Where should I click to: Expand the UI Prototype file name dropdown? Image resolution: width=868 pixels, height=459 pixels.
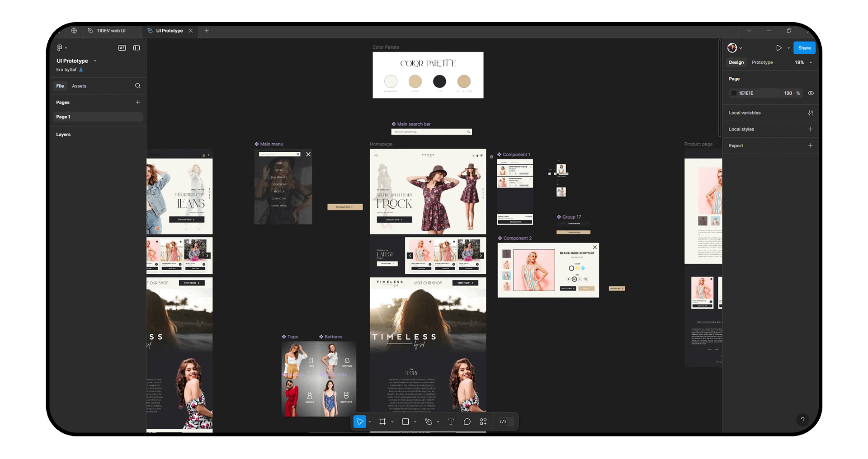point(95,61)
